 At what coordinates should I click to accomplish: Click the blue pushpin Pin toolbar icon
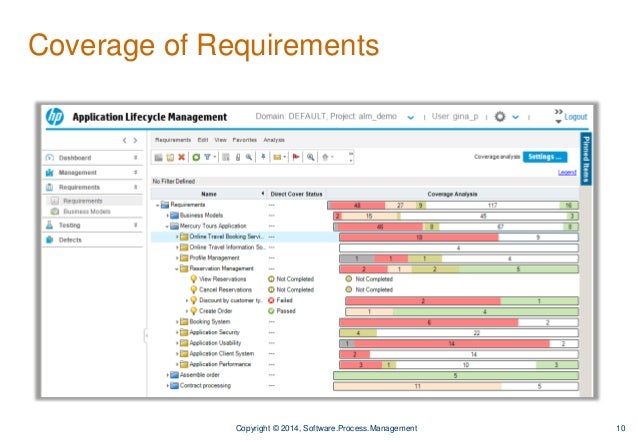(x=263, y=157)
